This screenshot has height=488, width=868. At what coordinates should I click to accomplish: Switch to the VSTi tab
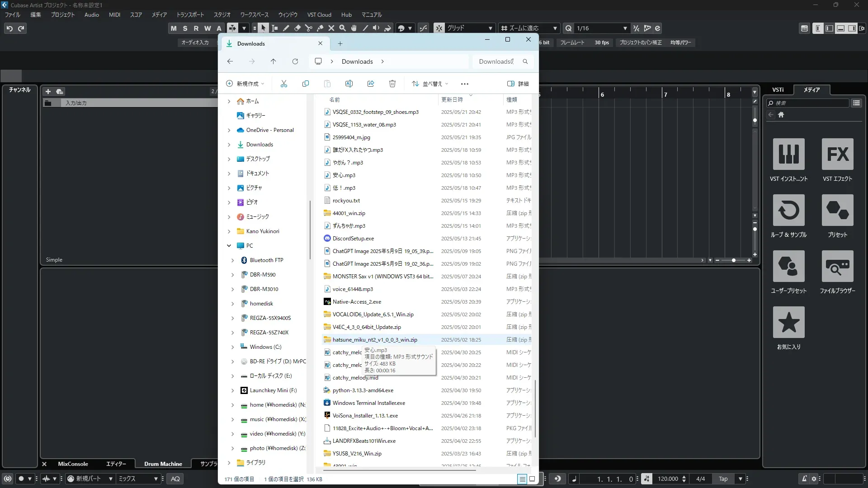coord(778,89)
